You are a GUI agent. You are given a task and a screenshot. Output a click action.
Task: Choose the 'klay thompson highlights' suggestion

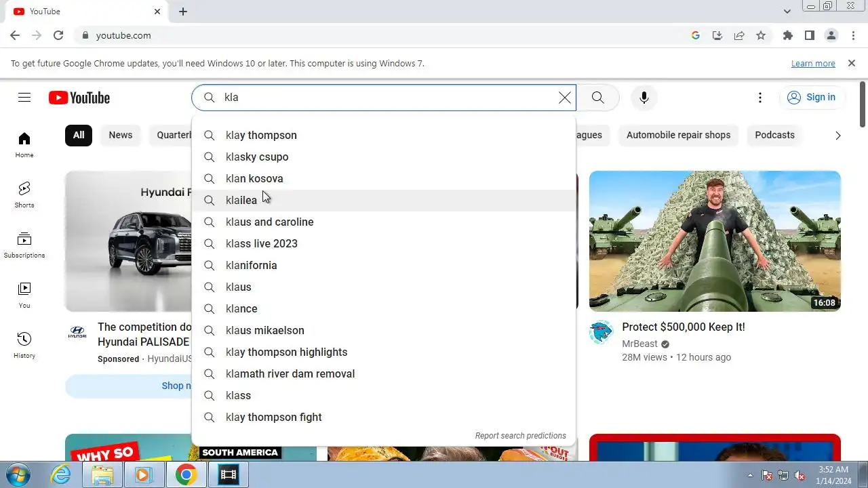coord(384,352)
